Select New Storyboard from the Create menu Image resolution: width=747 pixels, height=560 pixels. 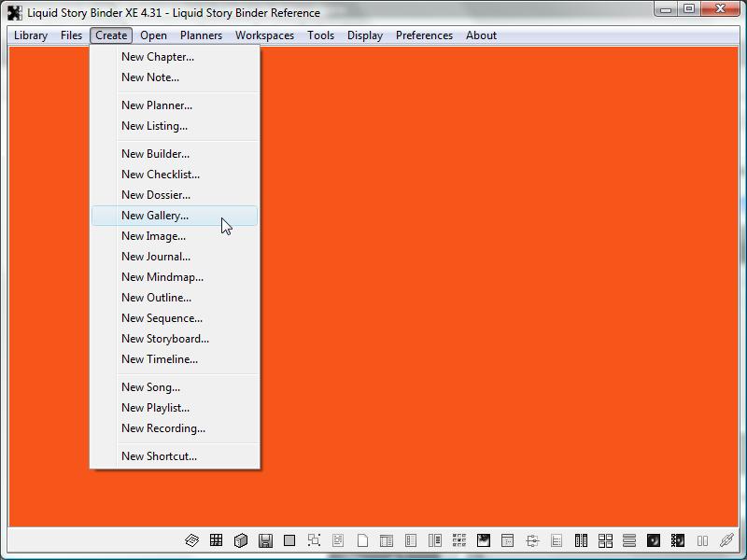pyautogui.click(x=165, y=339)
